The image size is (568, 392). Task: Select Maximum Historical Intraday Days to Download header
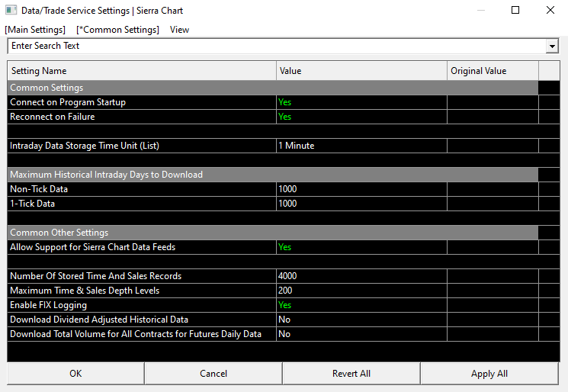[x=273, y=175]
